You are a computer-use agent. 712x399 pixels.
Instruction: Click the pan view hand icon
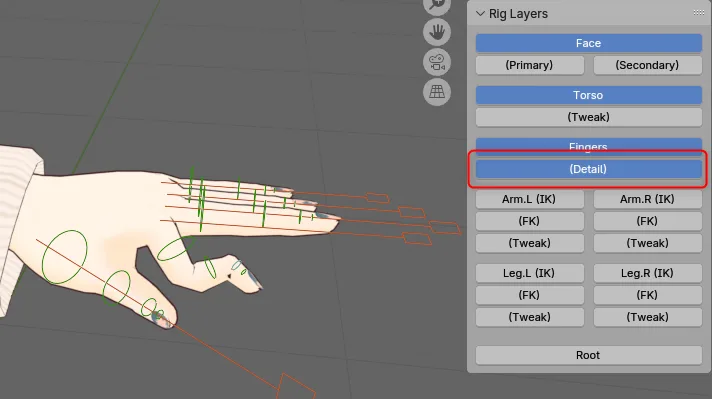(437, 32)
